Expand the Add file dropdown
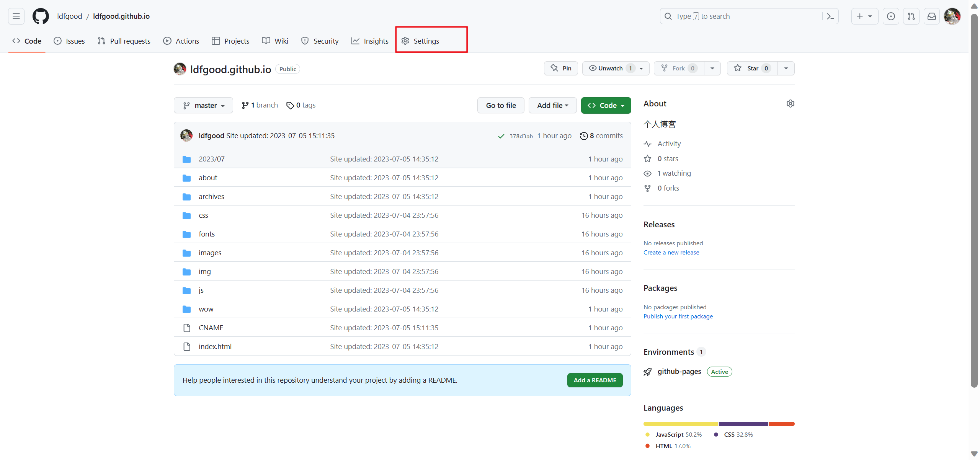Viewport: 980px width, 460px height. coord(552,105)
